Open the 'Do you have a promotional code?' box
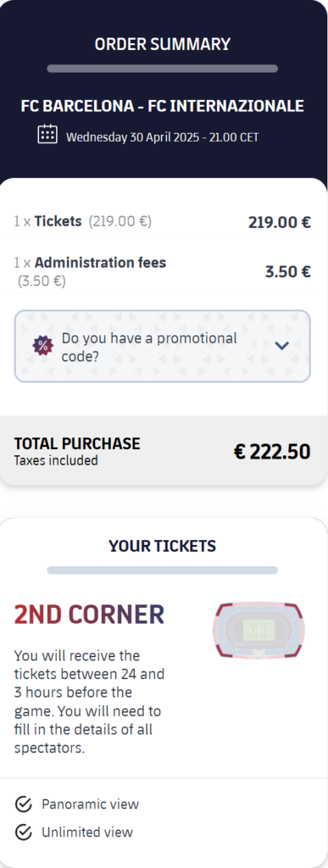The image size is (328, 868). point(162,346)
